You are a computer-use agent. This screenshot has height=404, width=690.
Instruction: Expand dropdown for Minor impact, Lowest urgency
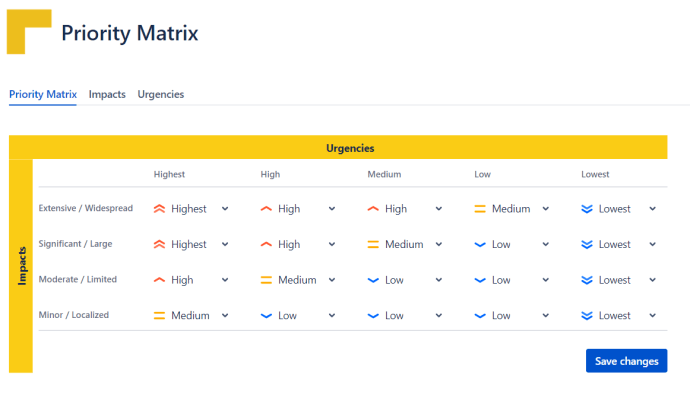pyautogui.click(x=653, y=316)
